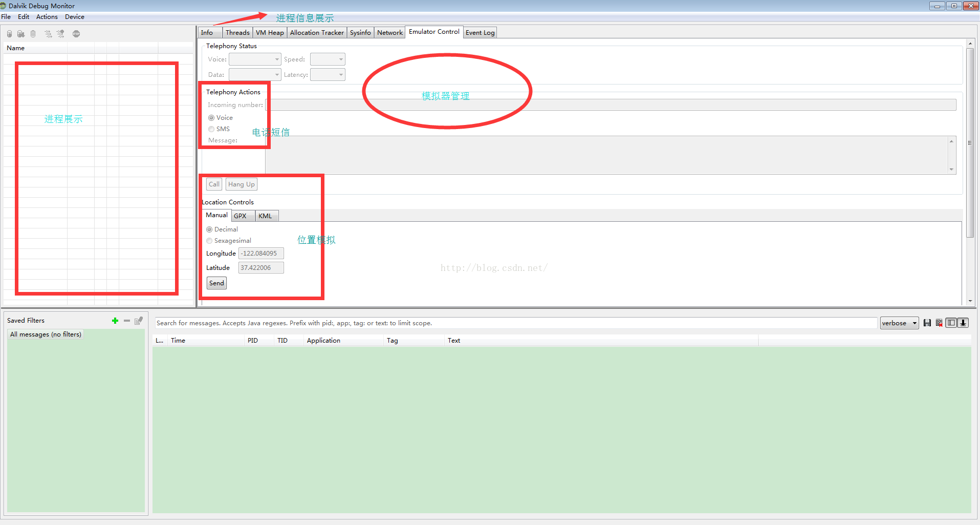Click the Incoming number input field
Image resolution: width=980 pixels, height=525 pixels.
pyautogui.click(x=611, y=105)
